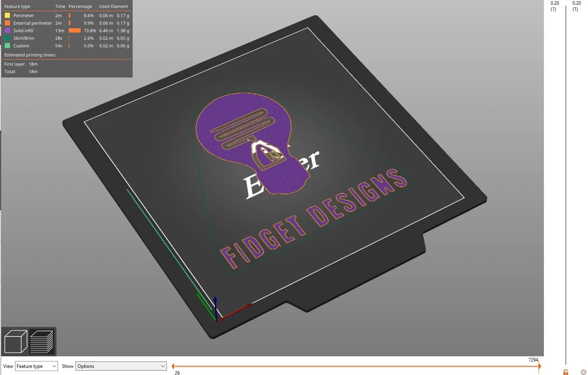
Task: Click the "9.9%" External perimeter percentage
Action: [89, 23]
